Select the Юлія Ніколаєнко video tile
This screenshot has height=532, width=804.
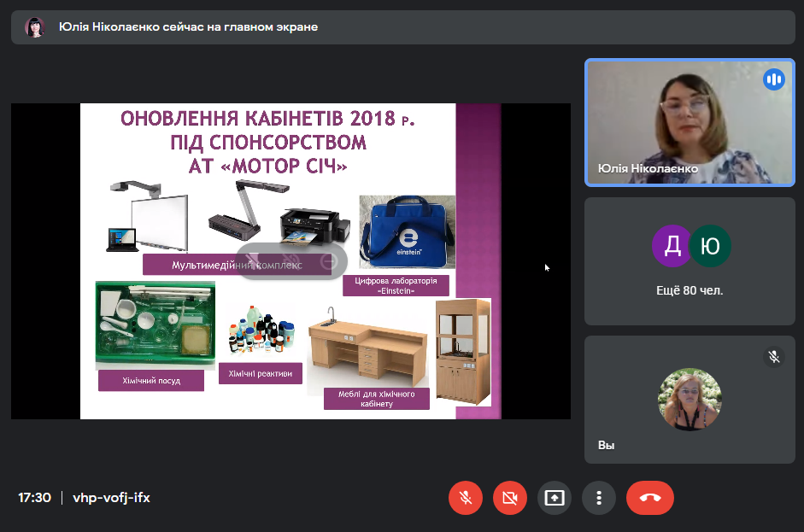(690, 122)
